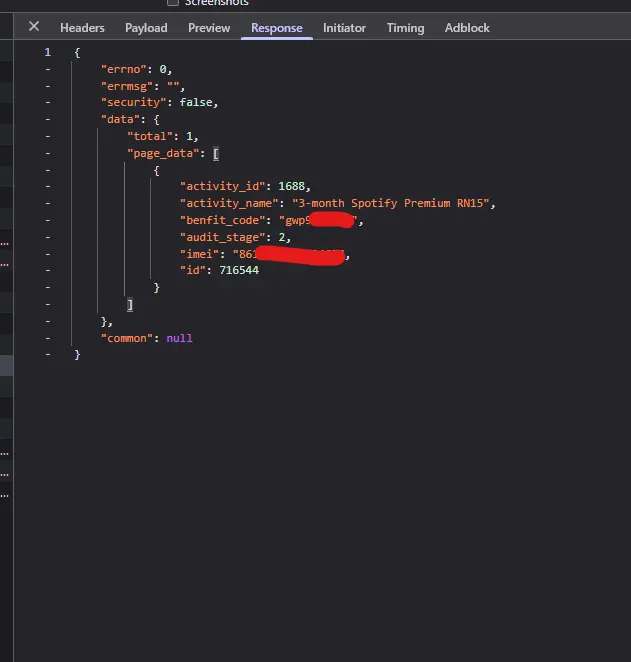Click the "security" key

pyautogui.click(x=133, y=102)
